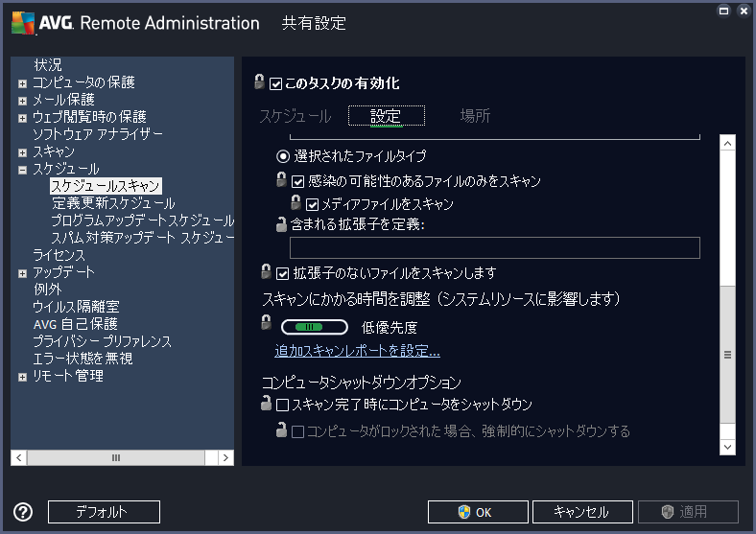Open スパム対策アップデート スケジュール item
The height and width of the screenshot is (534, 756).
click(142, 238)
